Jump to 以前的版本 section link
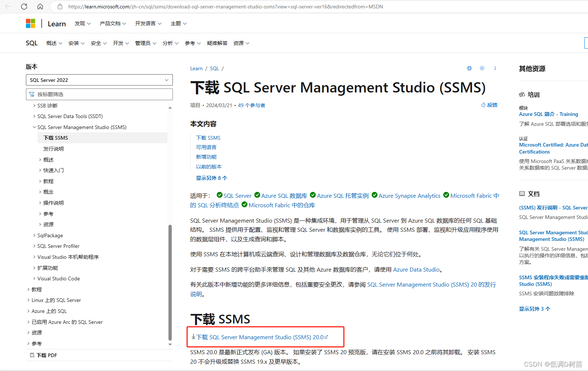 (x=209, y=167)
